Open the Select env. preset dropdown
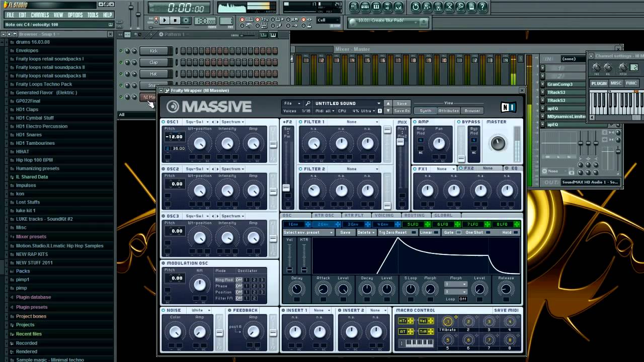This screenshot has height=362, width=644. pyautogui.click(x=309, y=232)
